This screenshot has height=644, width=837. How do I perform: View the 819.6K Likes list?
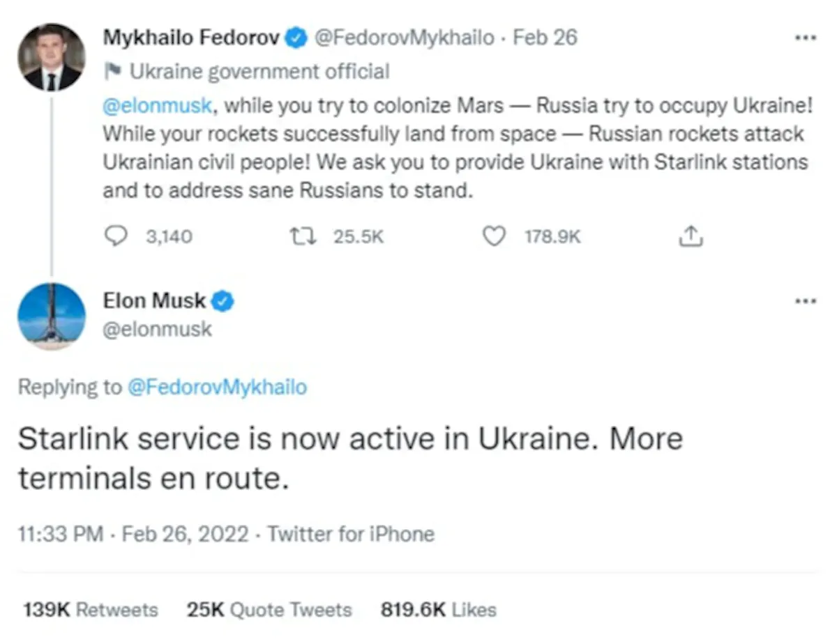tap(438, 610)
